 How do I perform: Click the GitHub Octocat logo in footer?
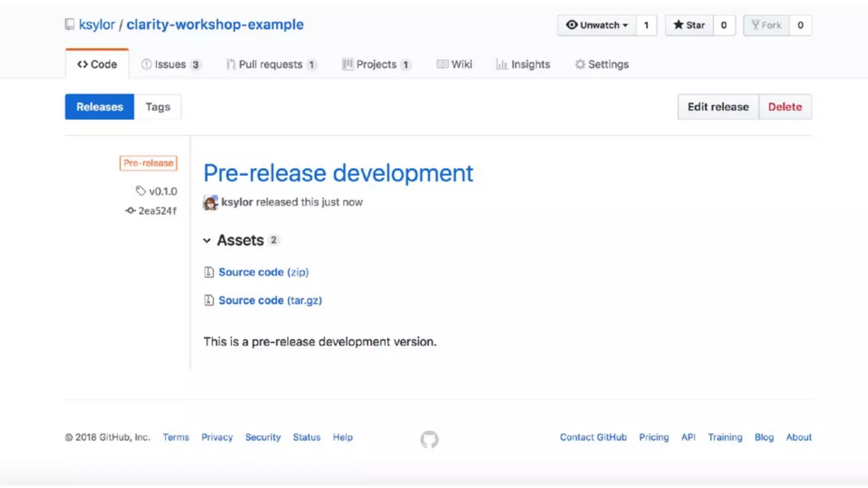tap(429, 439)
